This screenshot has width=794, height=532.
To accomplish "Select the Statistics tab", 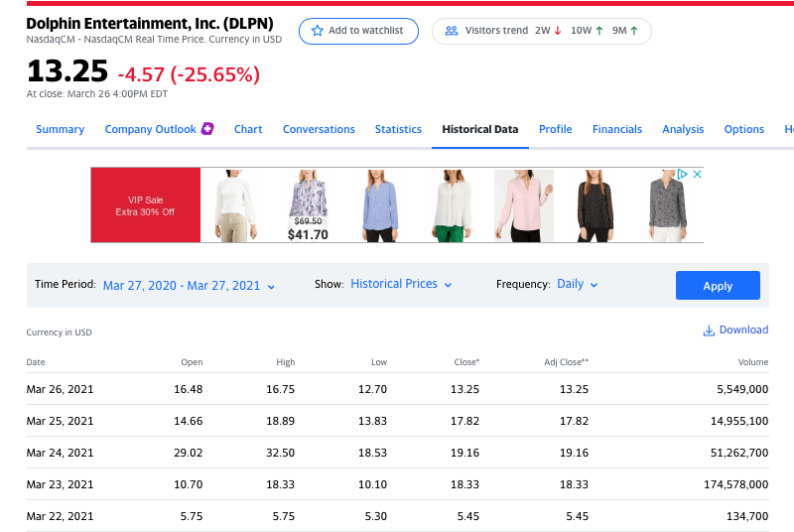I will (x=398, y=129).
